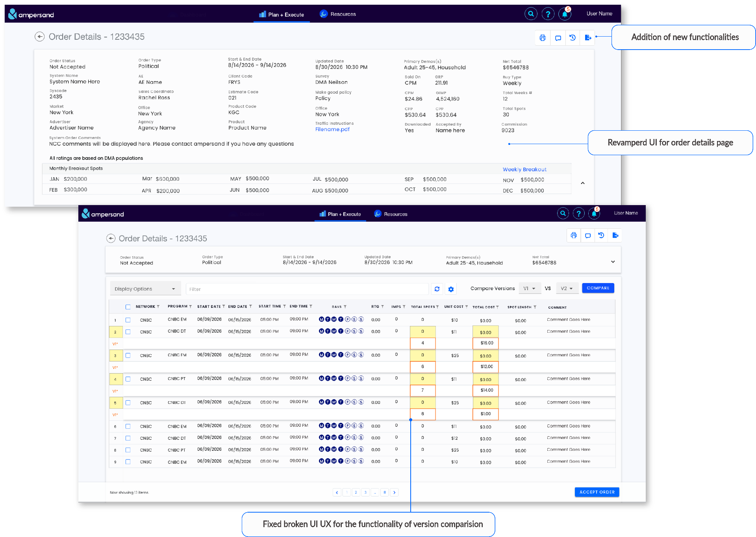Check row 9 checkbox
This screenshot has height=537, width=756.
[128, 462]
